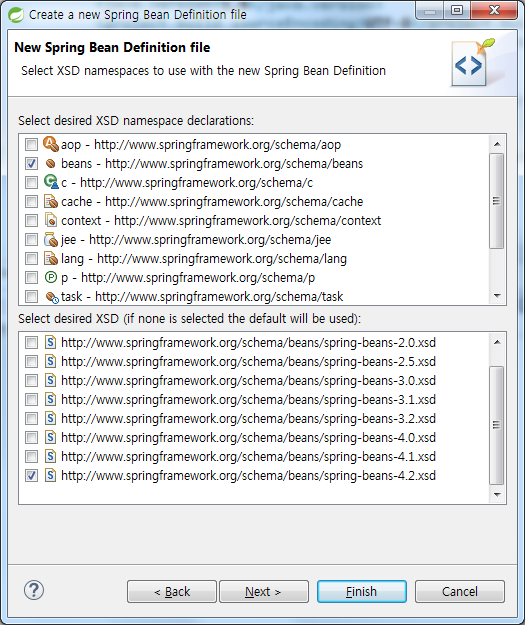Select the task schema URL row text
The height and width of the screenshot is (625, 525).
coord(202,297)
